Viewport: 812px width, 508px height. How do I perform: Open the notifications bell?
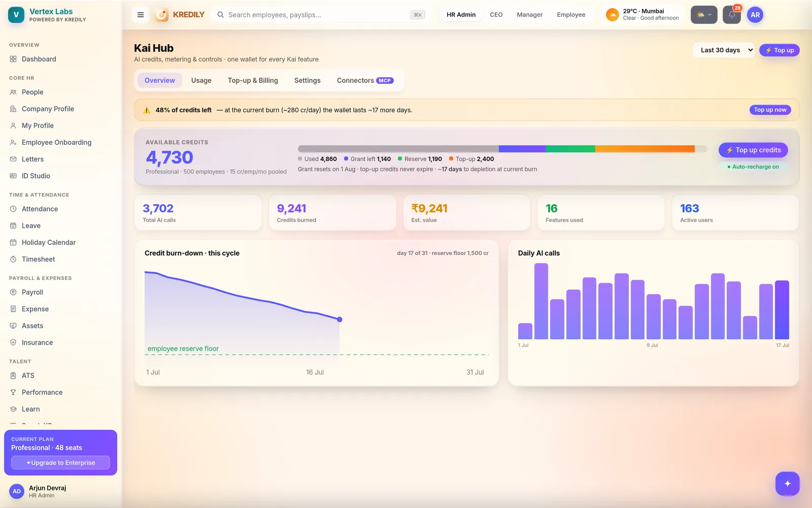(732, 15)
